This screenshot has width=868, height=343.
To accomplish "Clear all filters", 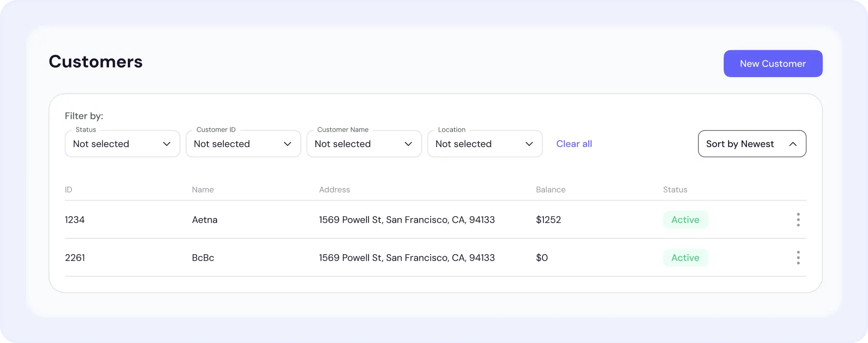I will [574, 144].
